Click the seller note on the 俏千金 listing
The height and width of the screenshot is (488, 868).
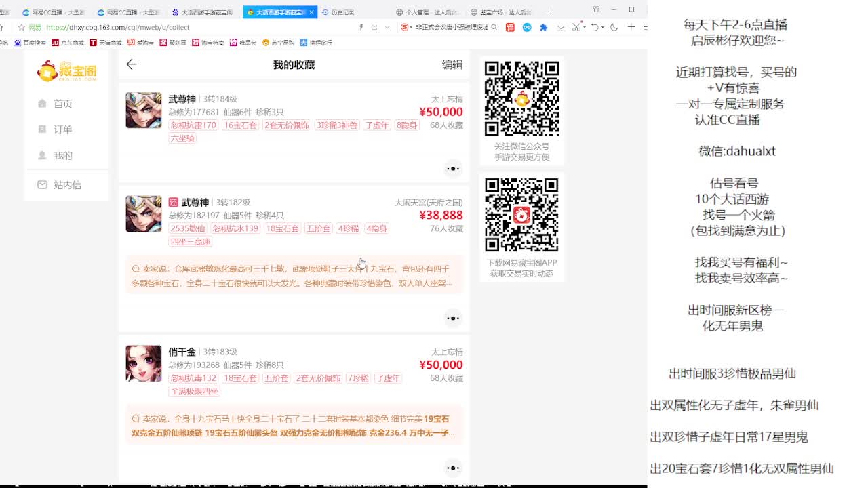coord(294,426)
